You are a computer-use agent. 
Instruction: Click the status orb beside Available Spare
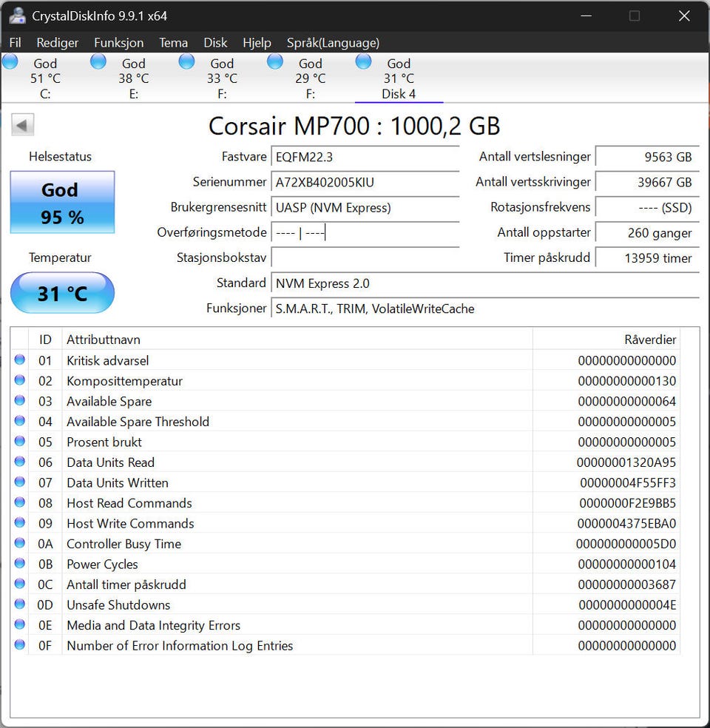(19, 401)
